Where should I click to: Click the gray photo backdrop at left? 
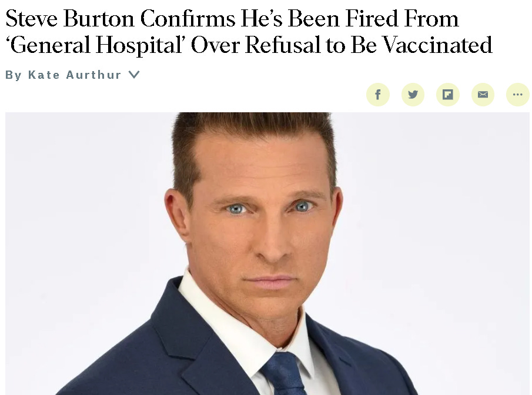pos(85,220)
